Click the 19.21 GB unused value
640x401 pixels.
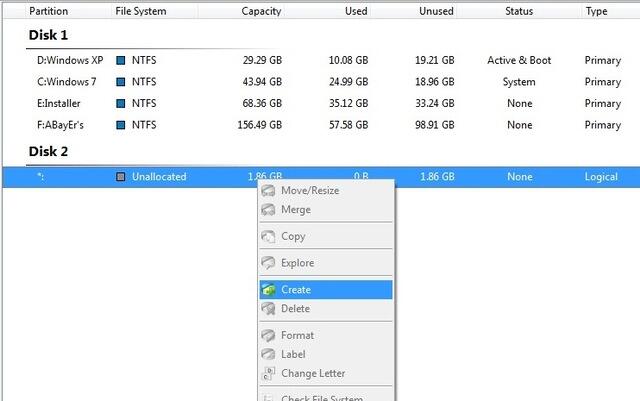[x=435, y=60]
